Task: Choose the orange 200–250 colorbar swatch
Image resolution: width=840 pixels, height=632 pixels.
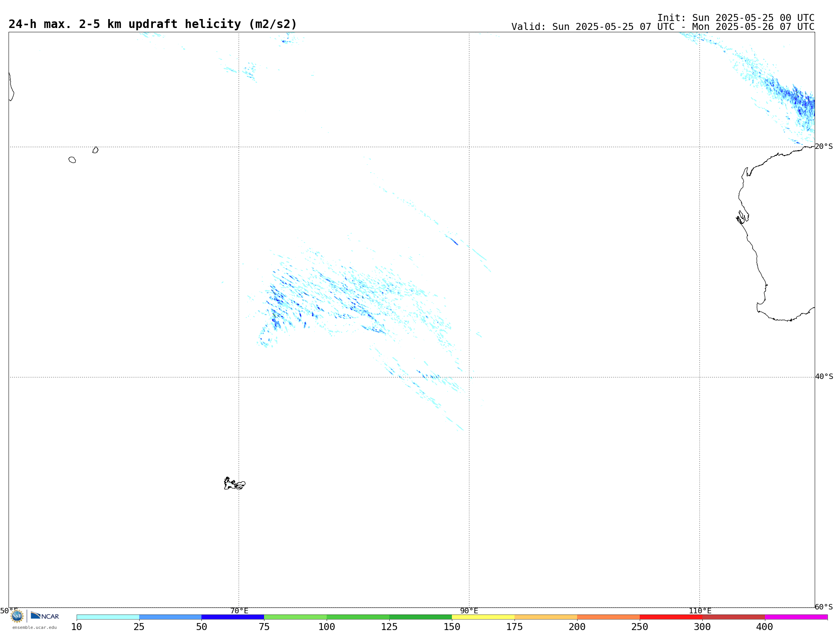Action: point(609,617)
